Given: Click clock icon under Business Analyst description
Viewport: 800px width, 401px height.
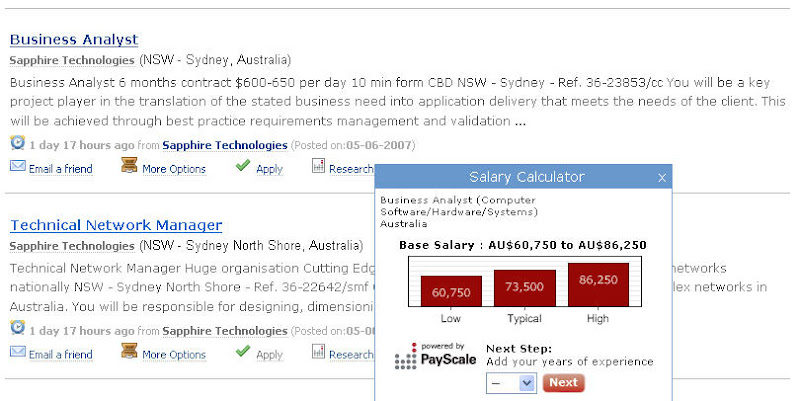Looking at the screenshot, I should (17, 143).
